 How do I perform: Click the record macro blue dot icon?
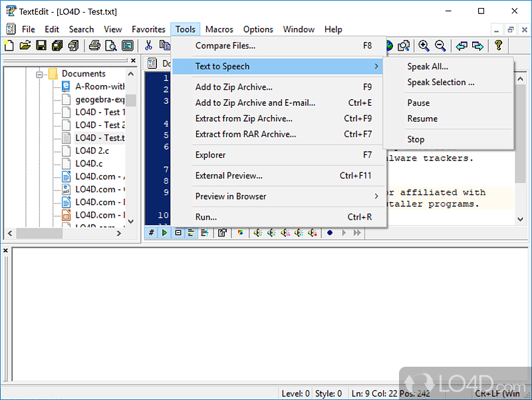point(330,232)
